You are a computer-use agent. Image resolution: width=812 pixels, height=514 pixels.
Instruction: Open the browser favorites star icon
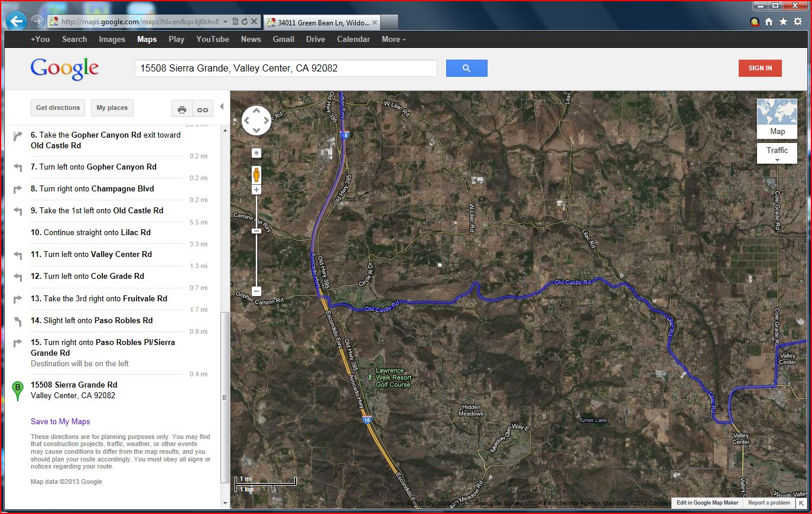[783, 22]
